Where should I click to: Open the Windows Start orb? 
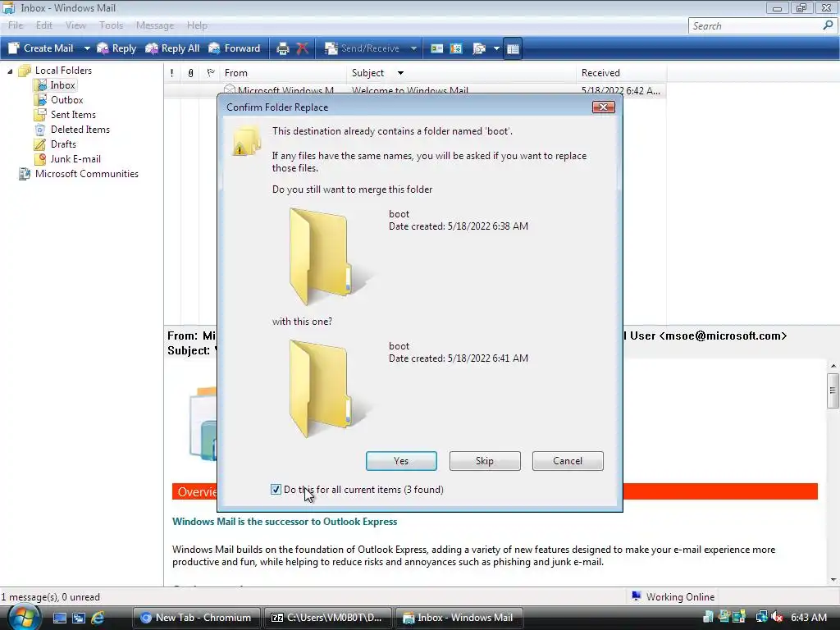click(x=22, y=618)
